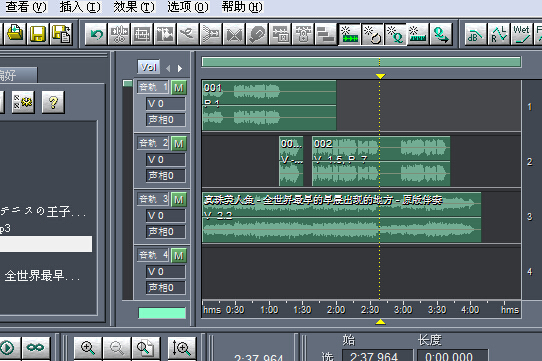
Task: Click the 音轨 1 track name label
Action: 153,87
